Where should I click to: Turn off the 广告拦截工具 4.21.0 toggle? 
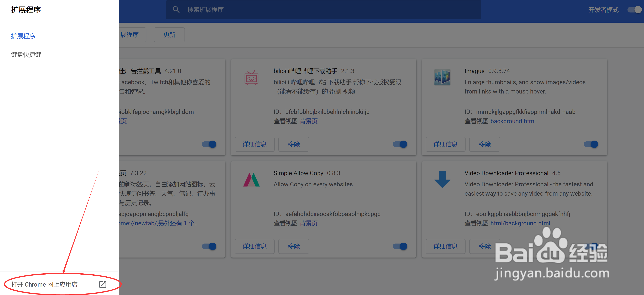209,144
